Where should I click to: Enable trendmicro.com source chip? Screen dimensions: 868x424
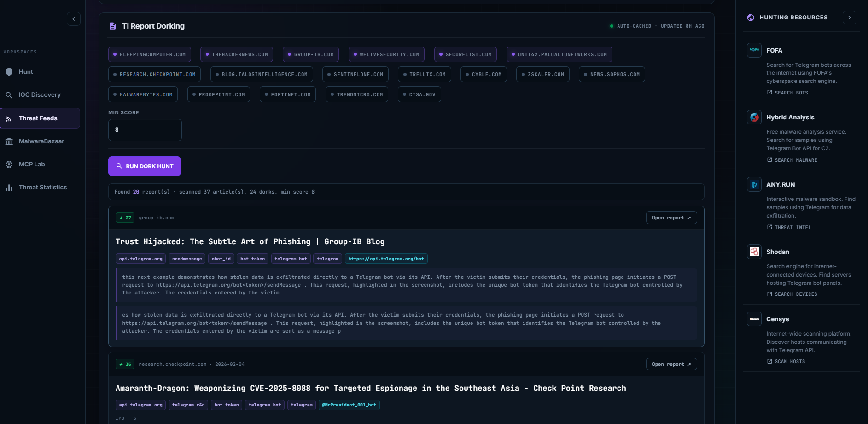tap(357, 94)
